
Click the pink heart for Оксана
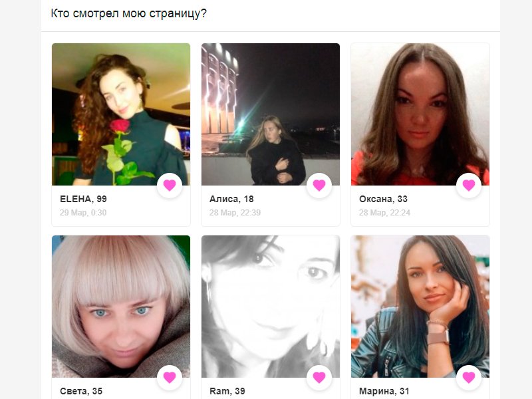pos(469,186)
